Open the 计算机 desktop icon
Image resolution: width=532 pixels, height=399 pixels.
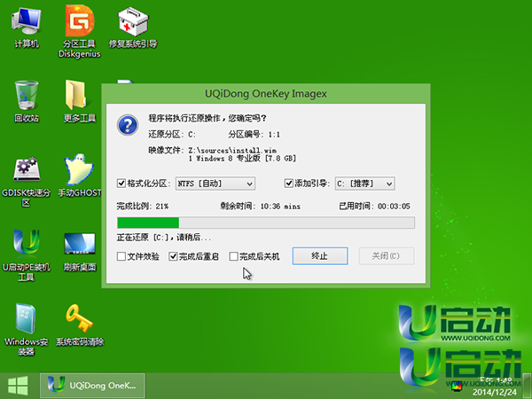point(26,28)
